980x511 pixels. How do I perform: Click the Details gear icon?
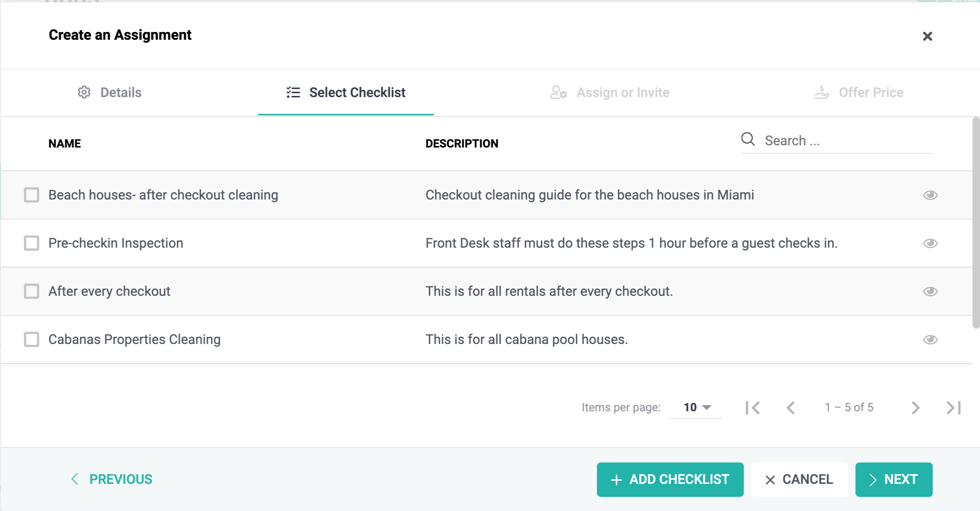coord(84,92)
